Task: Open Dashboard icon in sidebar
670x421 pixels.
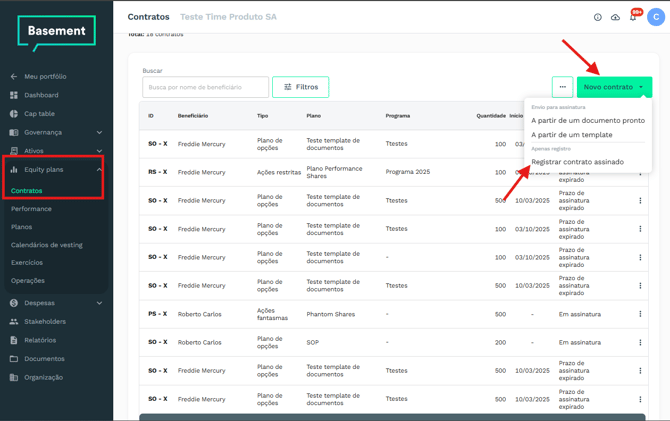Action: (x=14, y=95)
